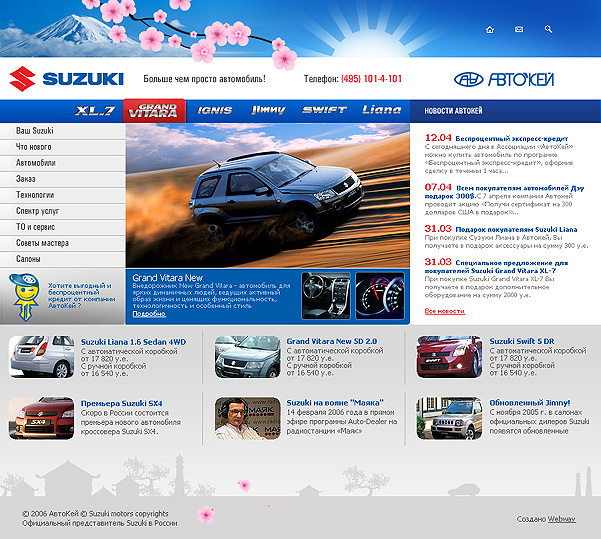Select Заказ in the side menu
The image size is (601, 539).
(62, 179)
